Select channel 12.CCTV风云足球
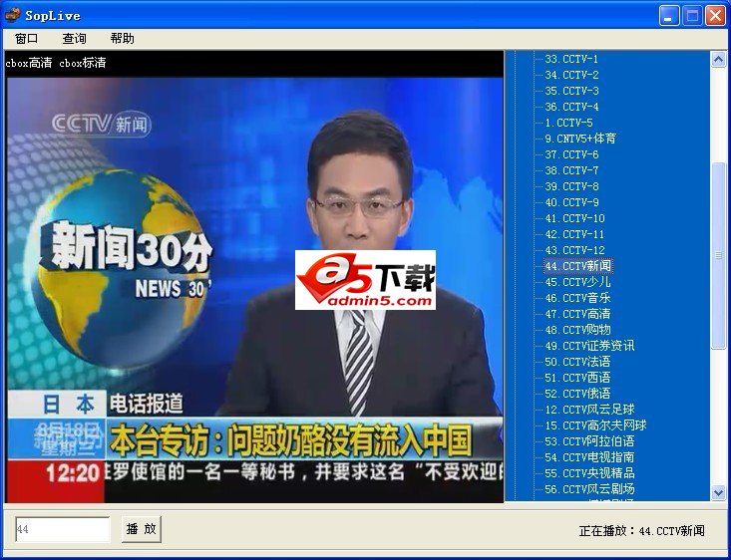 tap(589, 410)
